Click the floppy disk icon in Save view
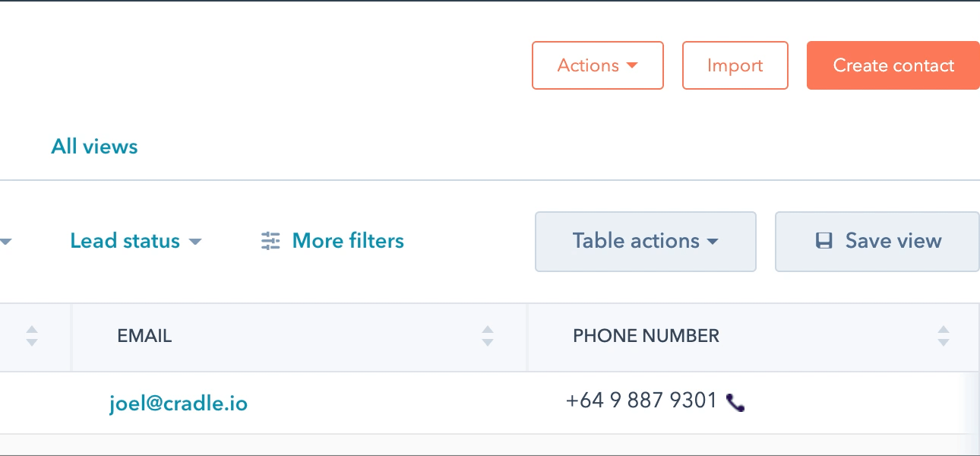The height and width of the screenshot is (456, 980). [x=824, y=242]
